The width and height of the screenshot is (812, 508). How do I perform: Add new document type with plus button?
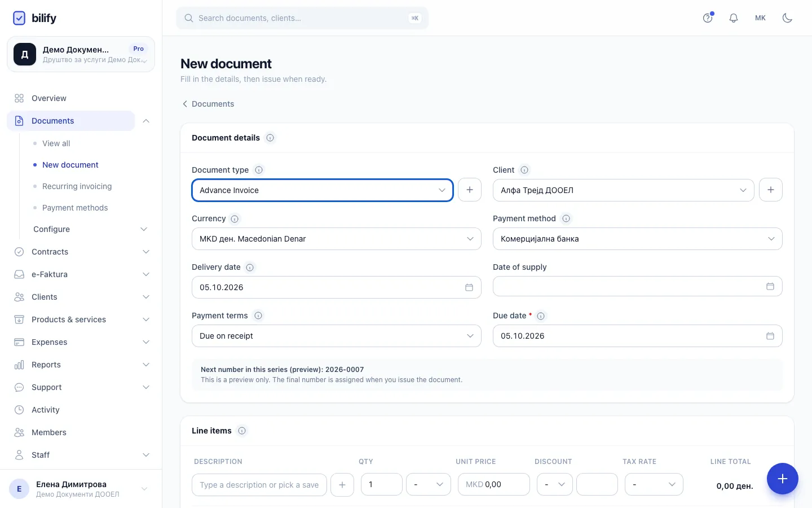click(x=470, y=190)
